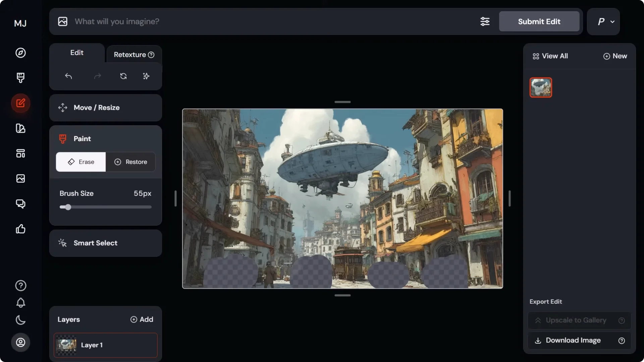
Task: Open notifications with the bell icon
Action: 20,303
